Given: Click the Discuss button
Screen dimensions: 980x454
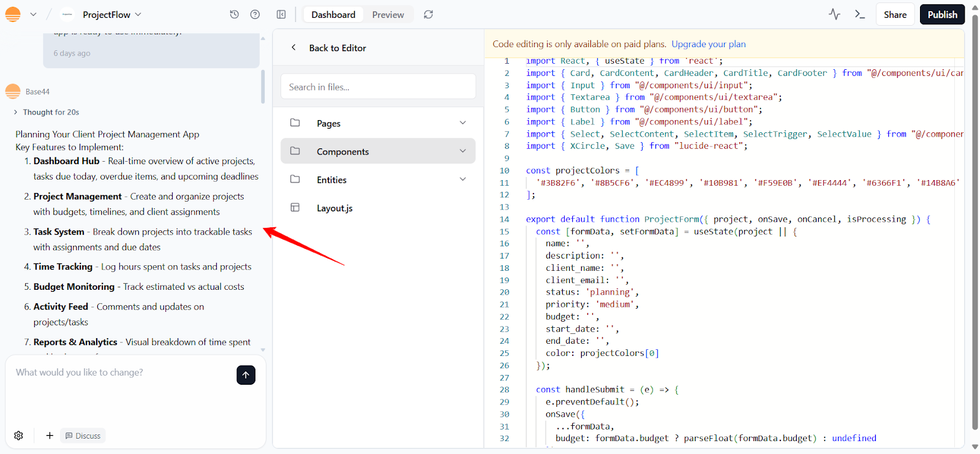Looking at the screenshot, I should point(83,436).
